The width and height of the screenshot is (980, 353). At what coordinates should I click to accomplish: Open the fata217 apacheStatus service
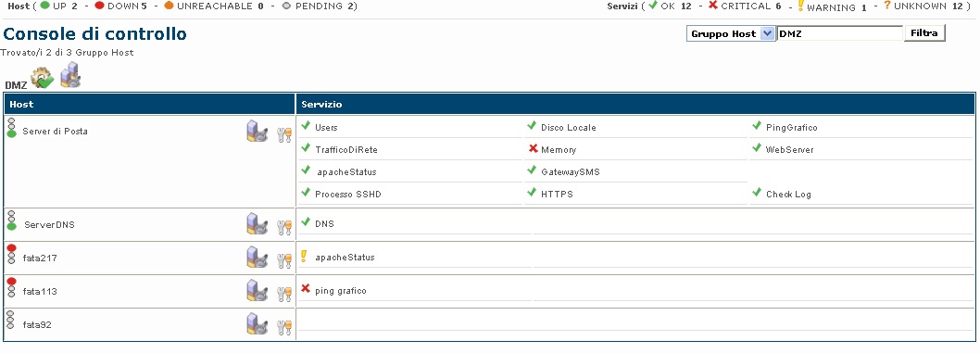tap(345, 258)
